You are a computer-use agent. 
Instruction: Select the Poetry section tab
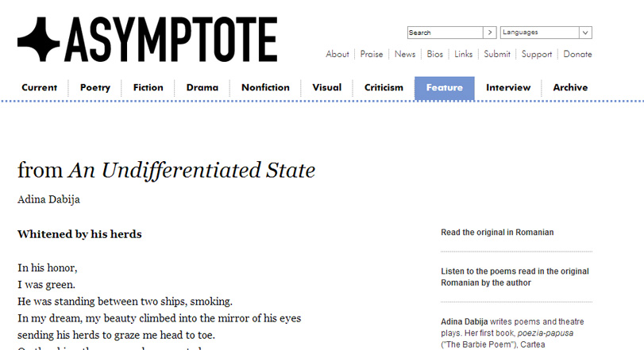point(94,88)
